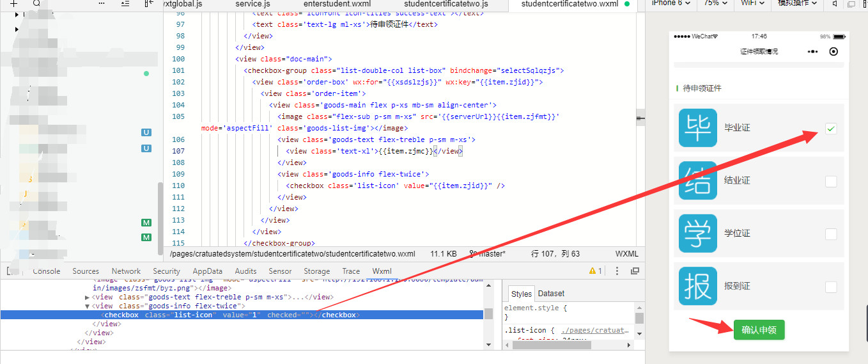Open the devtools three-dot menu

(617, 271)
